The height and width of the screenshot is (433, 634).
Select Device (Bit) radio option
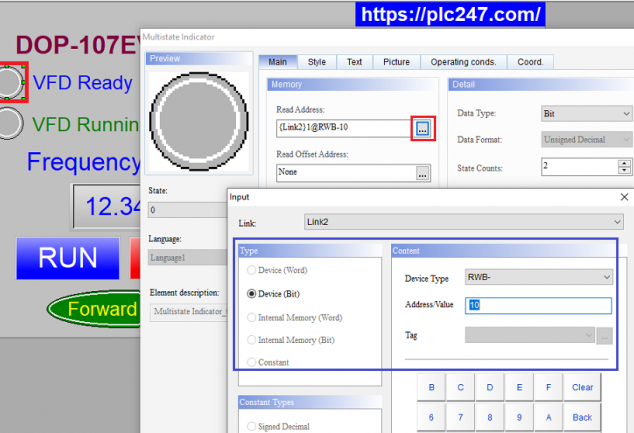[251, 294]
